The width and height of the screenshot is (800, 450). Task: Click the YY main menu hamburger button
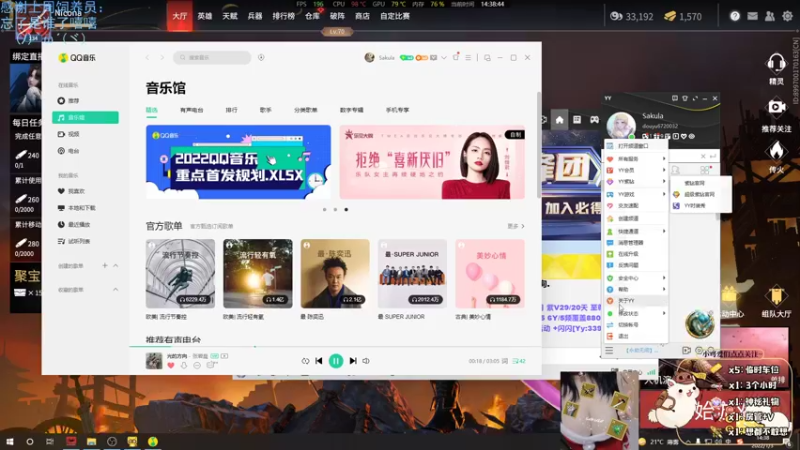609,351
